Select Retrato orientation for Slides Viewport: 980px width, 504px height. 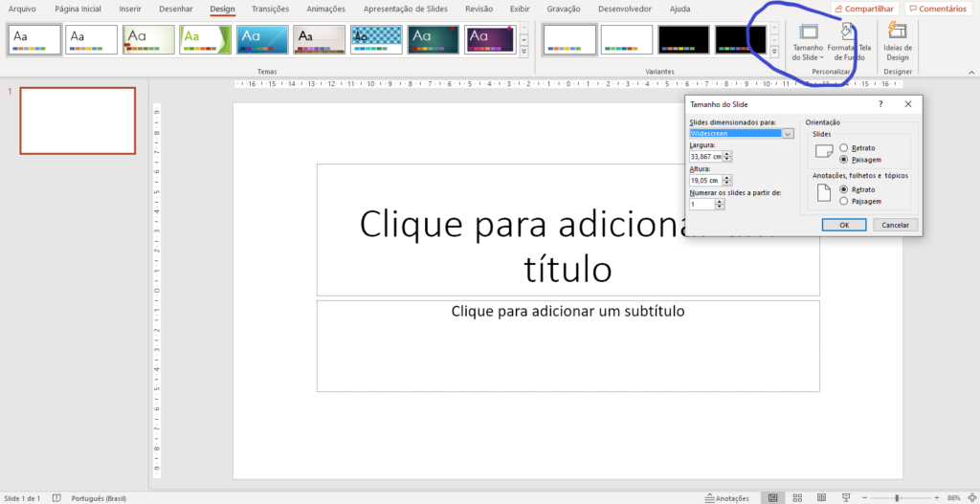[844, 148]
